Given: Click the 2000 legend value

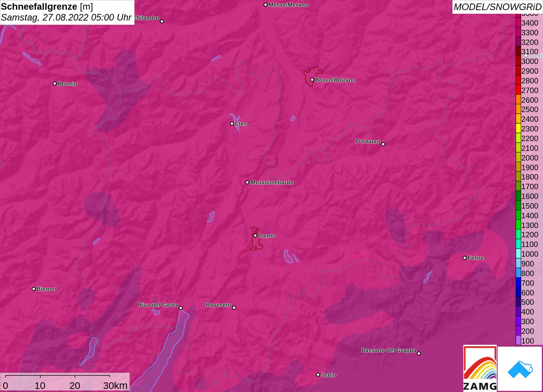Looking at the screenshot, I should pyautogui.click(x=530, y=157).
